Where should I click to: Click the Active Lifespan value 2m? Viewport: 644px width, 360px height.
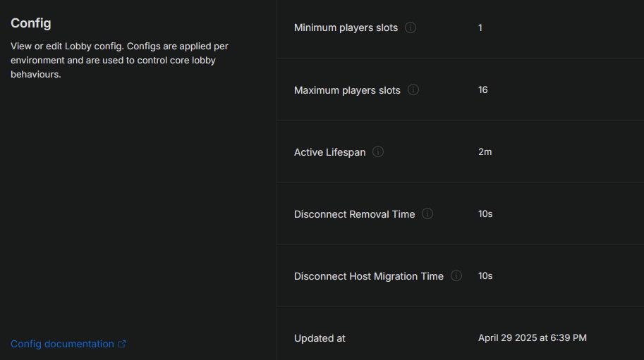pyautogui.click(x=485, y=152)
